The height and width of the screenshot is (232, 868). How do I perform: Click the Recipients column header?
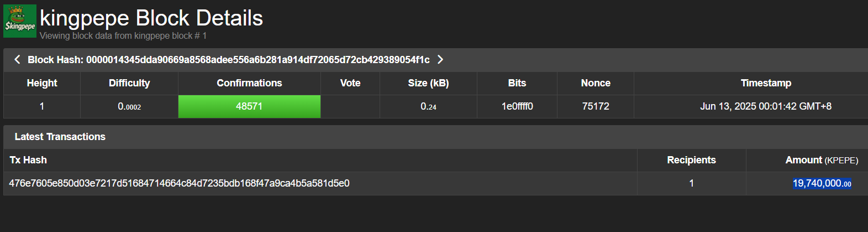[691, 160]
